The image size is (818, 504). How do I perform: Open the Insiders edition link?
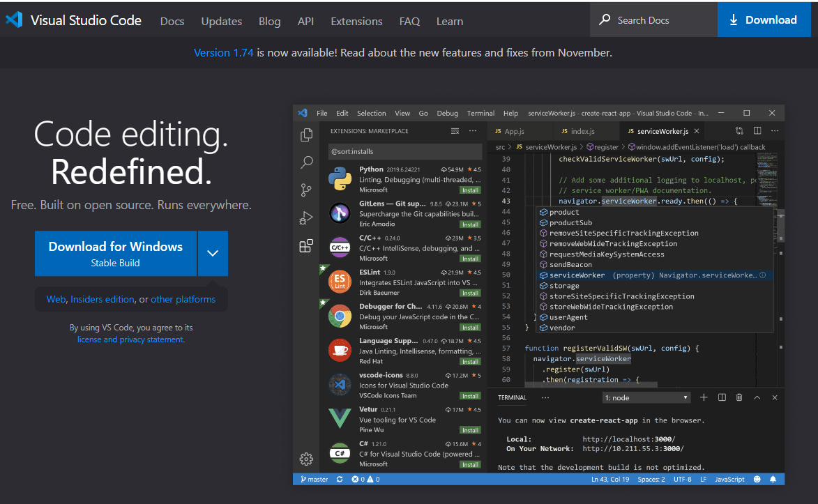coord(103,299)
